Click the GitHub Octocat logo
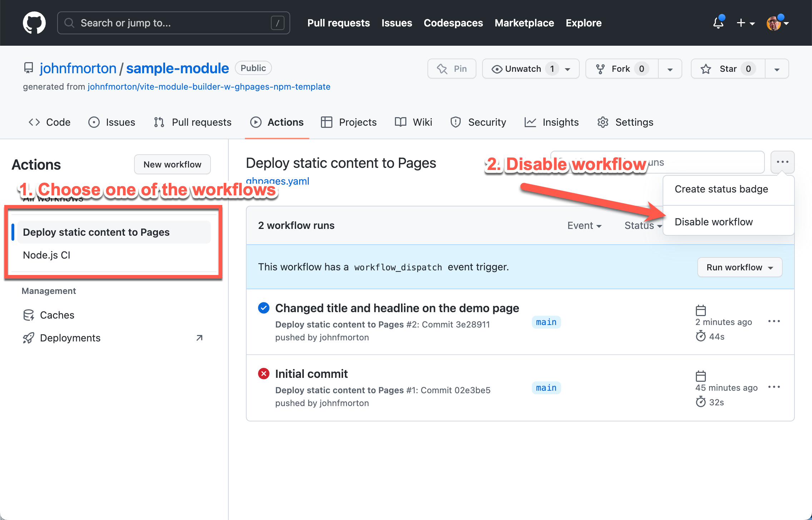Image resolution: width=812 pixels, height=520 pixels. click(34, 23)
